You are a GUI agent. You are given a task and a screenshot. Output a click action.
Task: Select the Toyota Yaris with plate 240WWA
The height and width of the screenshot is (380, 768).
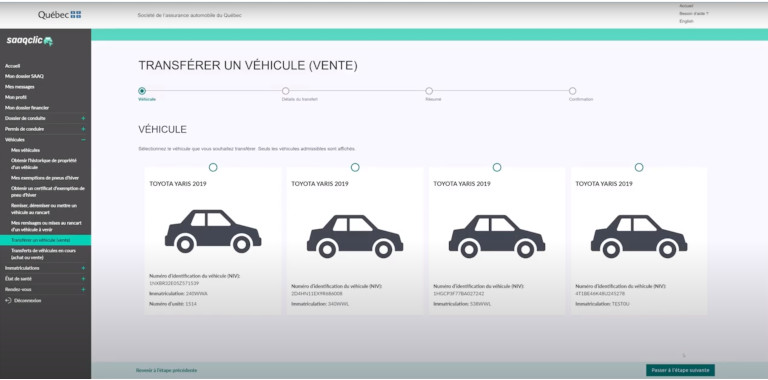click(x=213, y=167)
